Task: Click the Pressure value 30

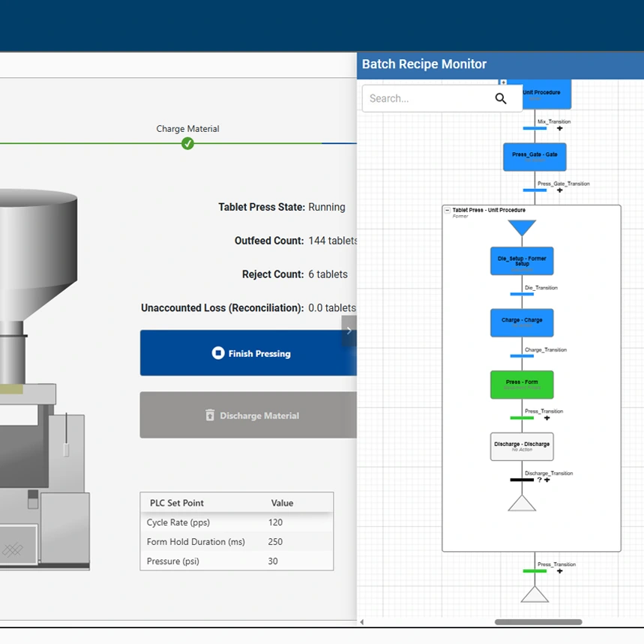Action: (x=273, y=561)
